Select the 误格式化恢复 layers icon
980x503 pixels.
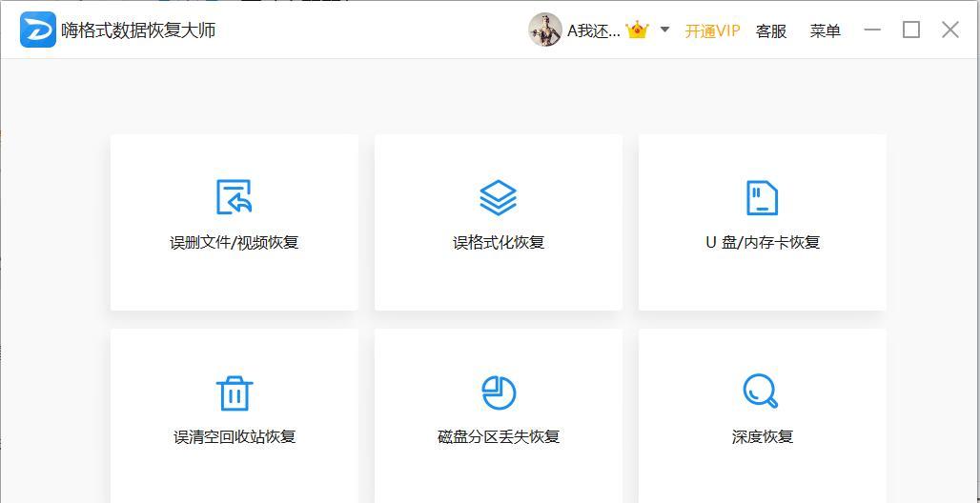(x=499, y=197)
